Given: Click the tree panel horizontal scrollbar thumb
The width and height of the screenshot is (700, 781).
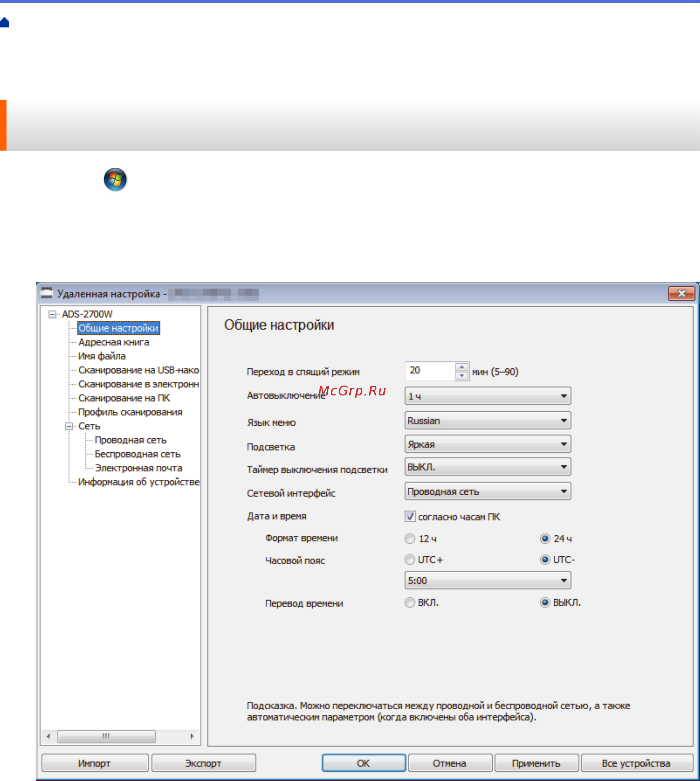Looking at the screenshot, I should click(107, 736).
